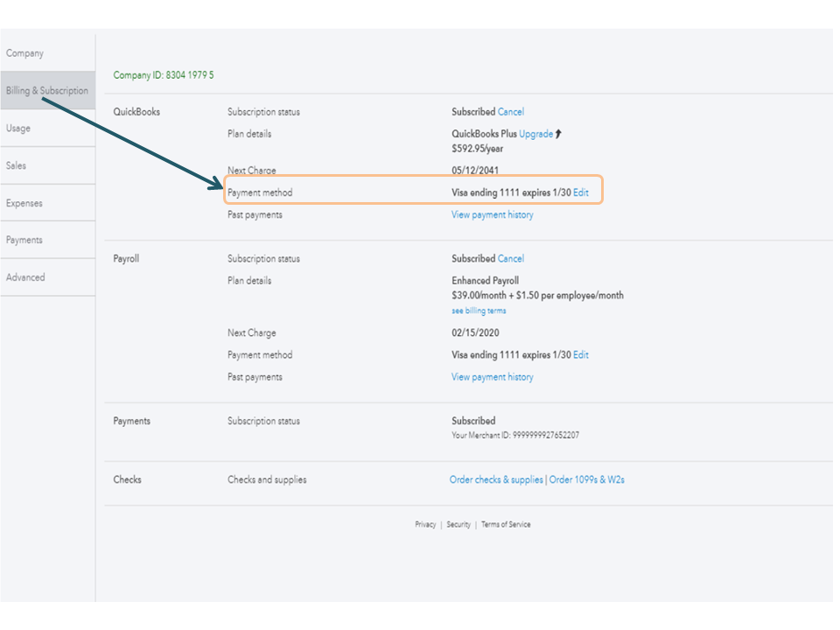View payment history for Payroll

(492, 377)
